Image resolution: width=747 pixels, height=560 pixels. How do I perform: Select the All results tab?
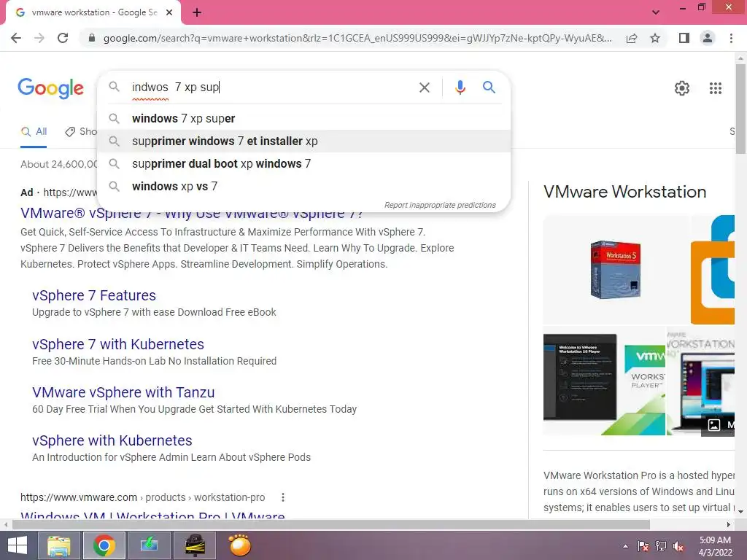[34, 132]
